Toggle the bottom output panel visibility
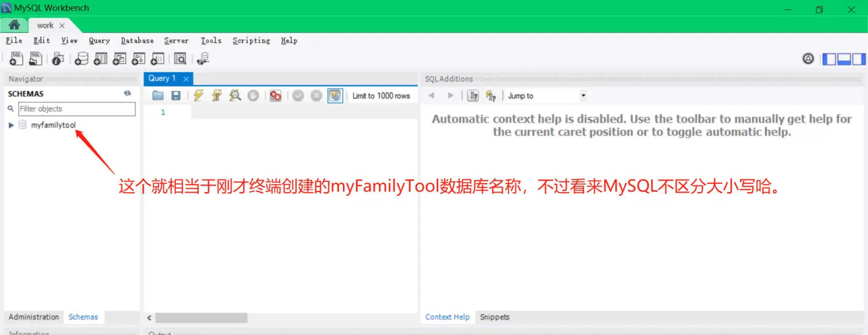Screen dimensions: 868x335 (x=844, y=58)
